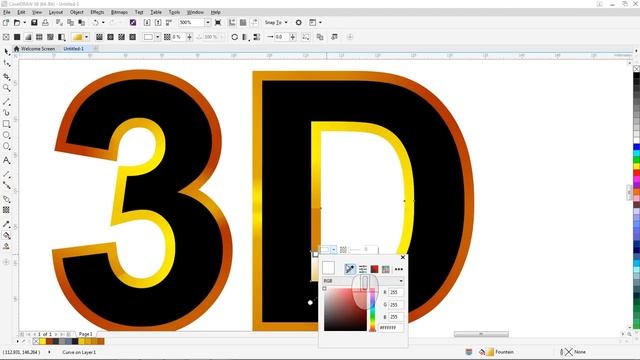Select the Artistic Media tool
Viewport: 640px width, 360px height.
7,112
